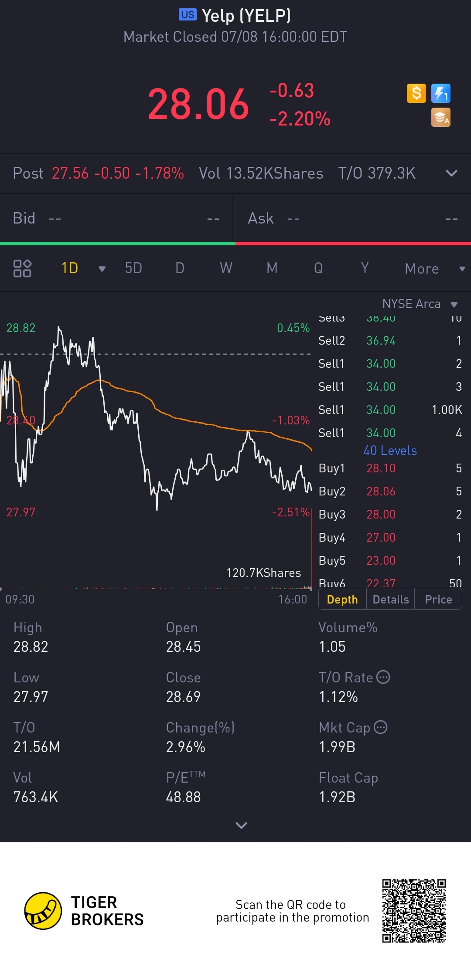Tap the Low 27.97 stat
471x980 pixels.
pyautogui.click(x=31, y=687)
